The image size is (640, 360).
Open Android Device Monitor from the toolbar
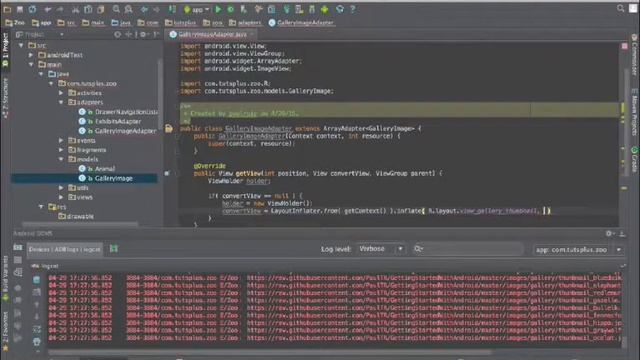324,9
